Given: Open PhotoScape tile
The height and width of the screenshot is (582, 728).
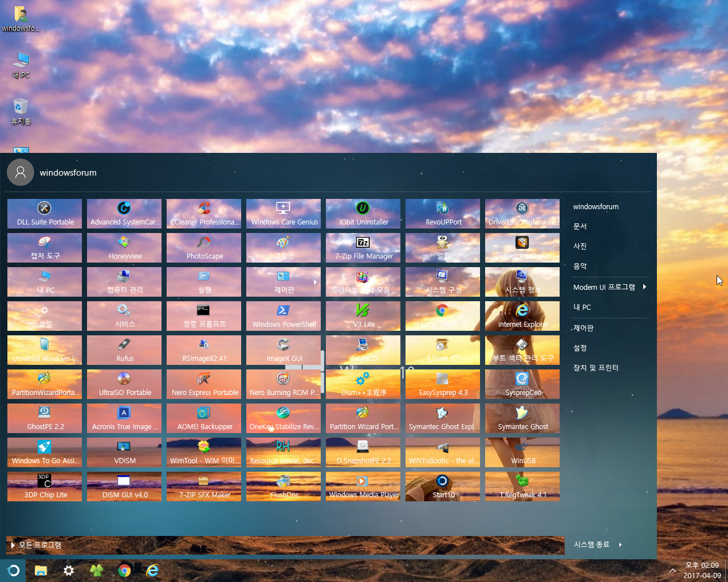Looking at the screenshot, I should pos(204,248).
